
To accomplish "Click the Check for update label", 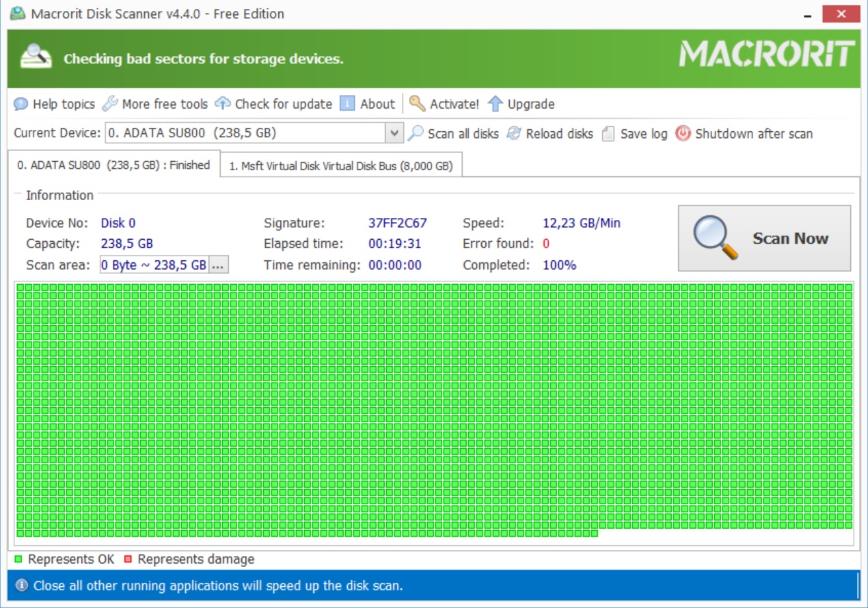I will [284, 105].
